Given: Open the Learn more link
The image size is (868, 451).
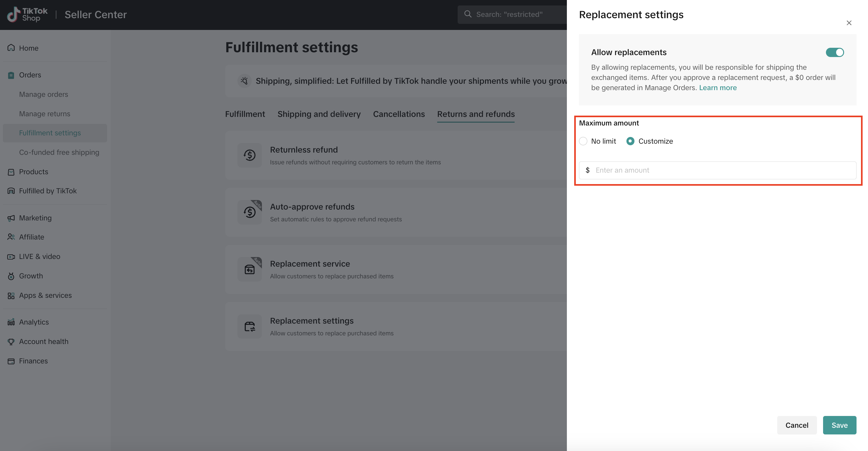Looking at the screenshot, I should 718,88.
